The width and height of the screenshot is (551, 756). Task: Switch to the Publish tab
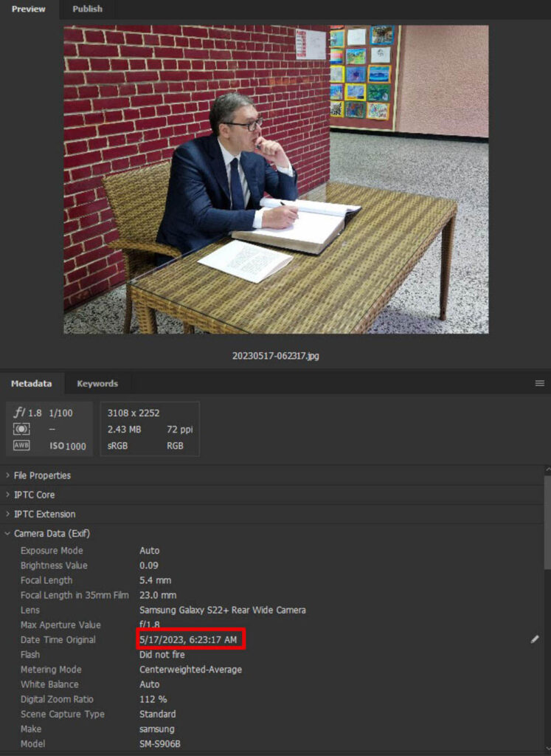87,9
